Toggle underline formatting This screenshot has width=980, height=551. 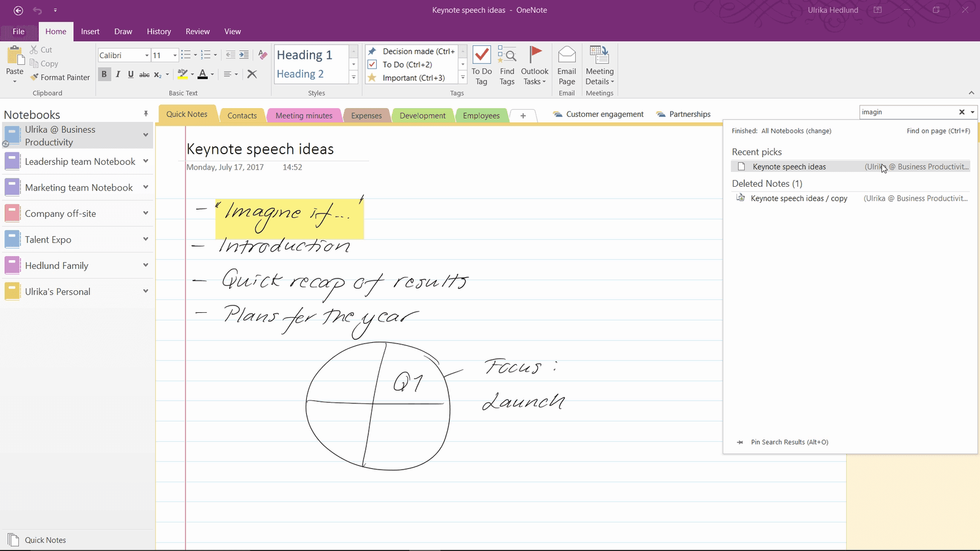click(130, 74)
